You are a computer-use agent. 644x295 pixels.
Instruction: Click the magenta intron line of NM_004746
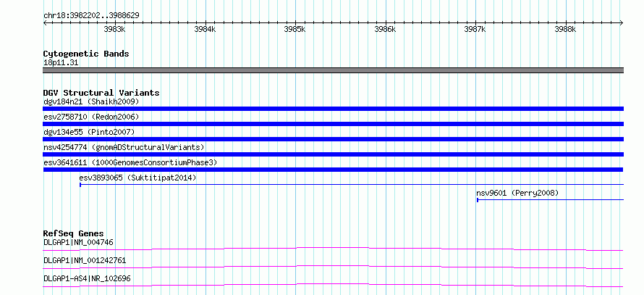tap(333, 249)
